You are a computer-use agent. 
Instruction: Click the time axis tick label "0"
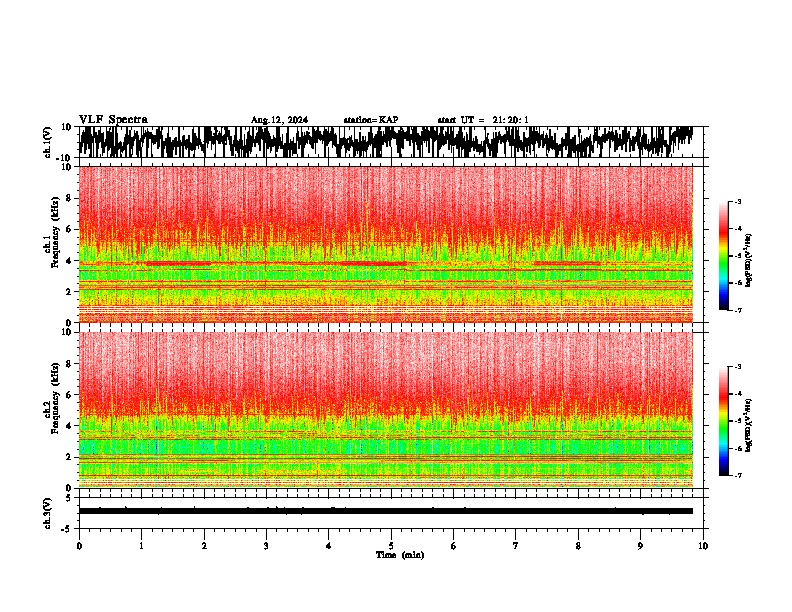tap(79, 546)
